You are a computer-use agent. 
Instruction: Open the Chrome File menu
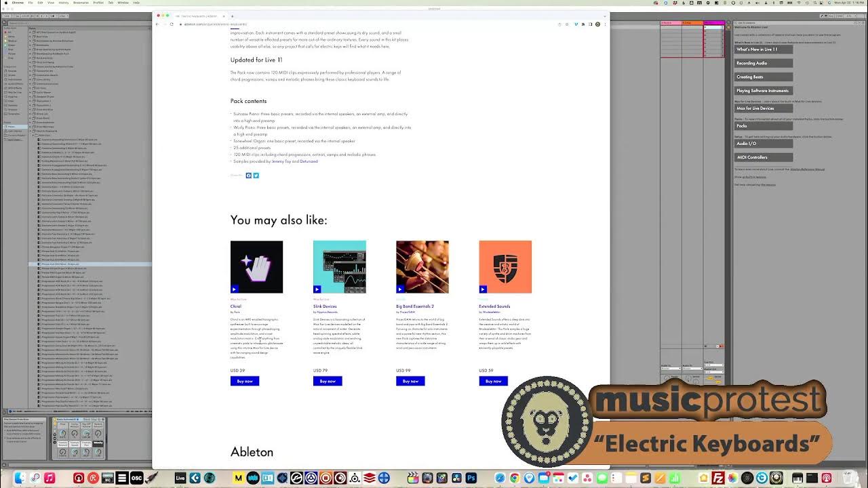31,3
